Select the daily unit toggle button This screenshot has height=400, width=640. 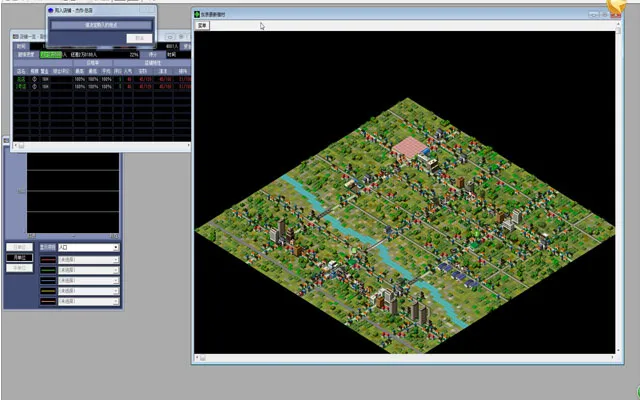point(18,246)
